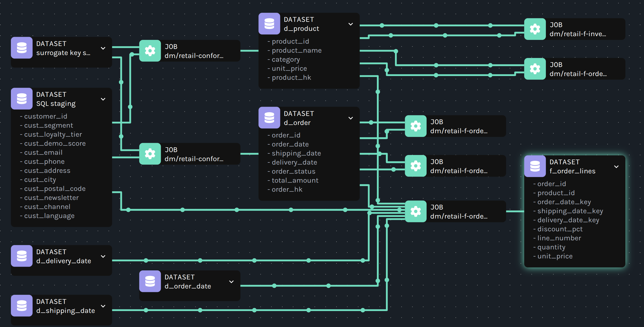
Task: Collapse the SQL staging dataset fields
Action: [103, 99]
